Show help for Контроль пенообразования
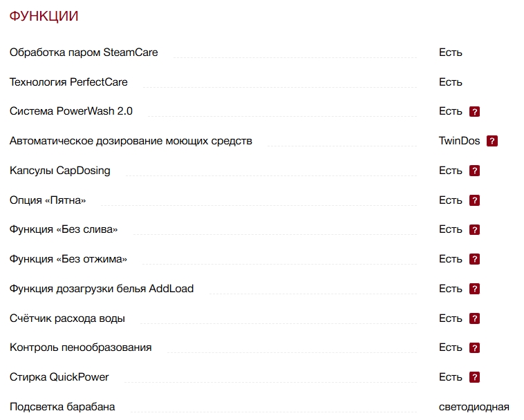Viewport: 524px width, 420px height. click(x=474, y=347)
